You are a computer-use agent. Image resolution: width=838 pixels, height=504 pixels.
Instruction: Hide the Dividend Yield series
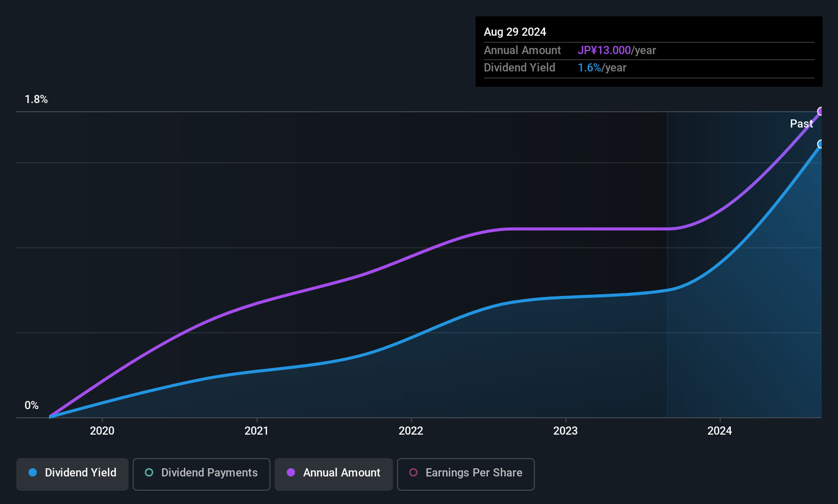click(72, 473)
